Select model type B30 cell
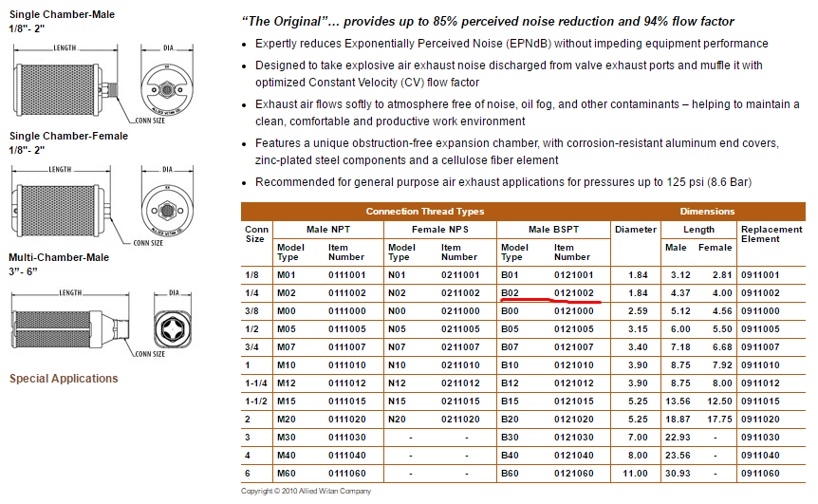 tap(510, 438)
